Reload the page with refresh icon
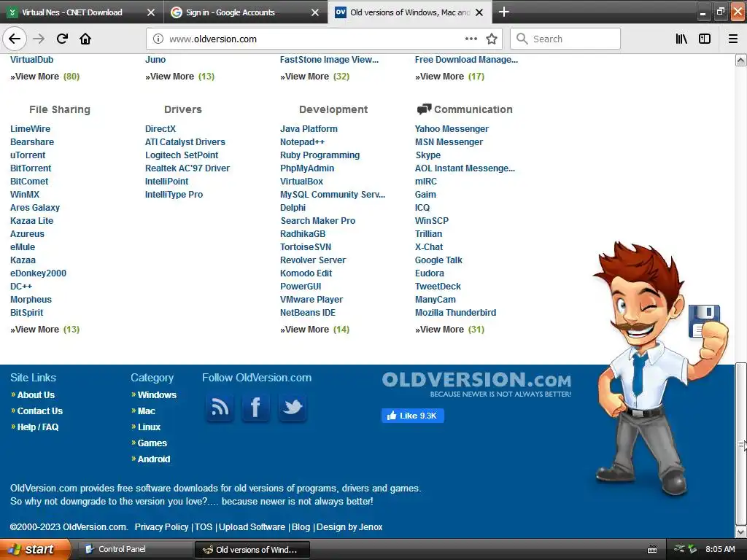The width and height of the screenshot is (747, 560). coord(62,39)
